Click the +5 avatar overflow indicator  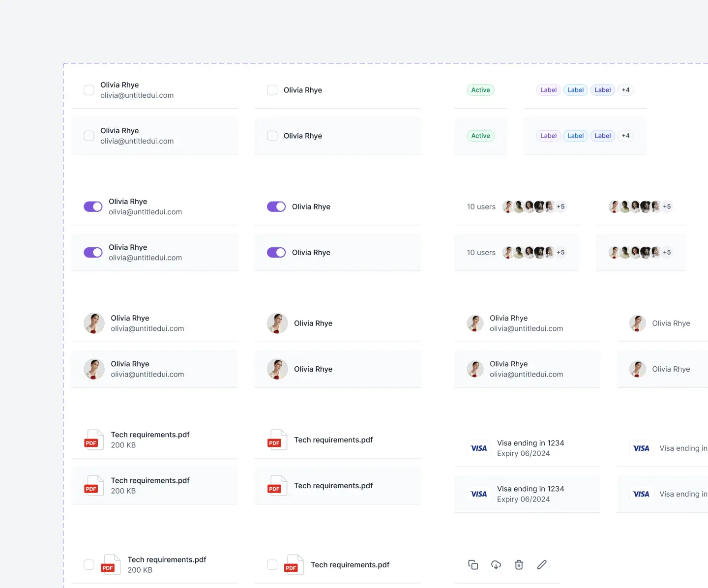click(560, 206)
